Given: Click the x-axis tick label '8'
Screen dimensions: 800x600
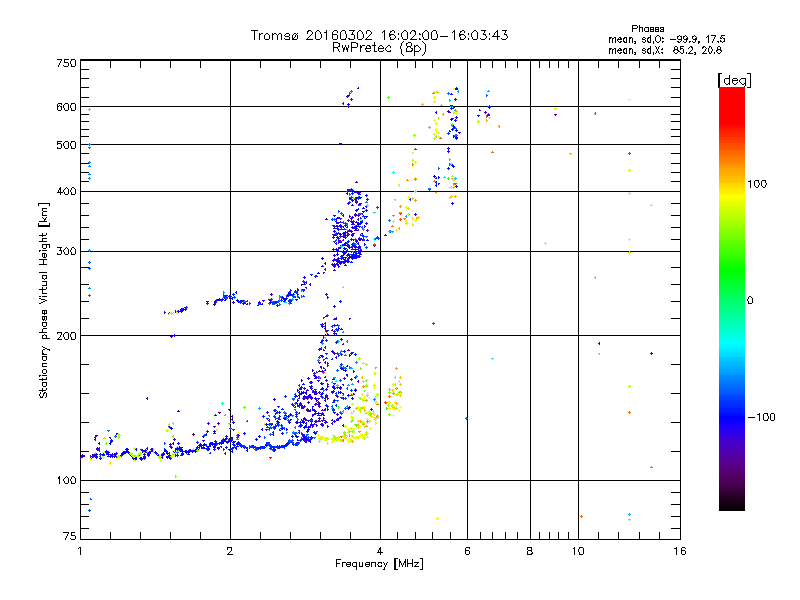Looking at the screenshot, I should coord(530,551).
